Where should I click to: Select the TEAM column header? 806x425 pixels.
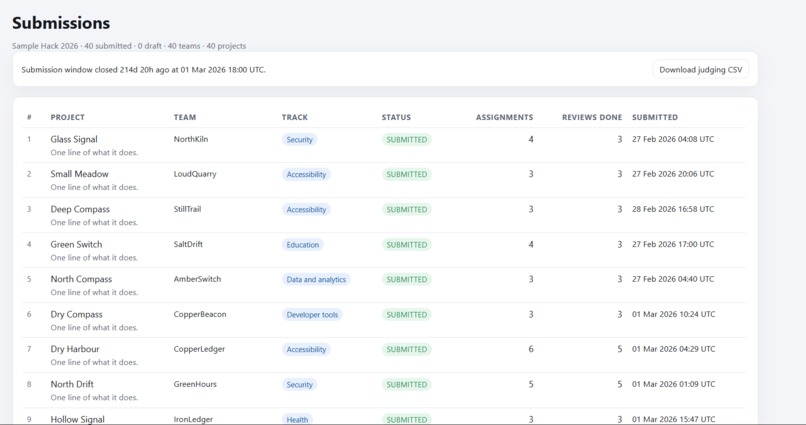coord(185,117)
